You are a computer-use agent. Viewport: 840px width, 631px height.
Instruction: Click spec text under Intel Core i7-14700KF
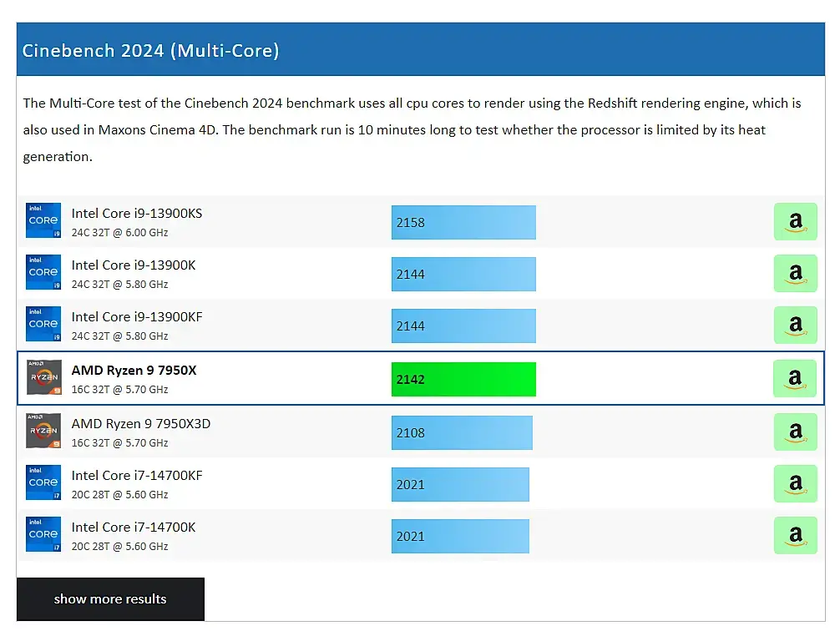click(119, 495)
